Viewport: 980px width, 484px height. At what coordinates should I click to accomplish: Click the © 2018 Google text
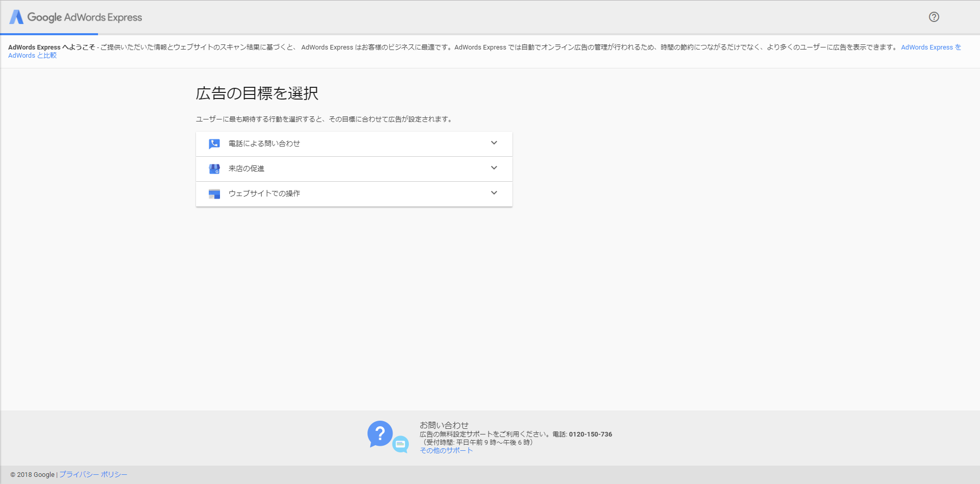32,475
